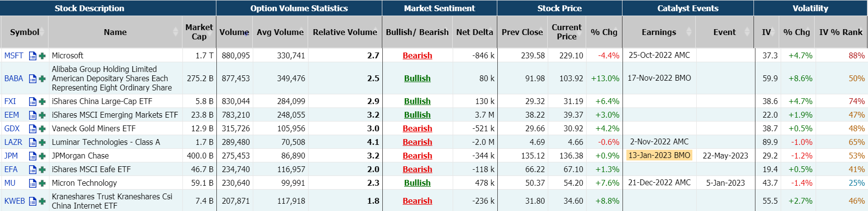Open the Bullish link for Micron Technology
Viewport: 868px width, 211px height.
(417, 183)
